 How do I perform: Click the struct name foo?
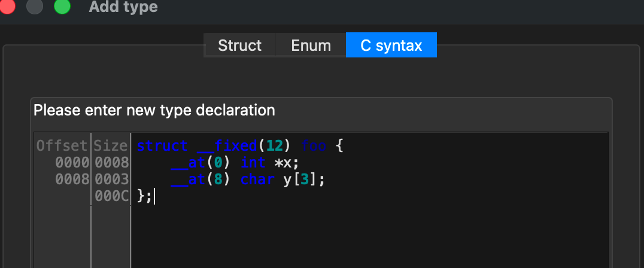[314, 146]
